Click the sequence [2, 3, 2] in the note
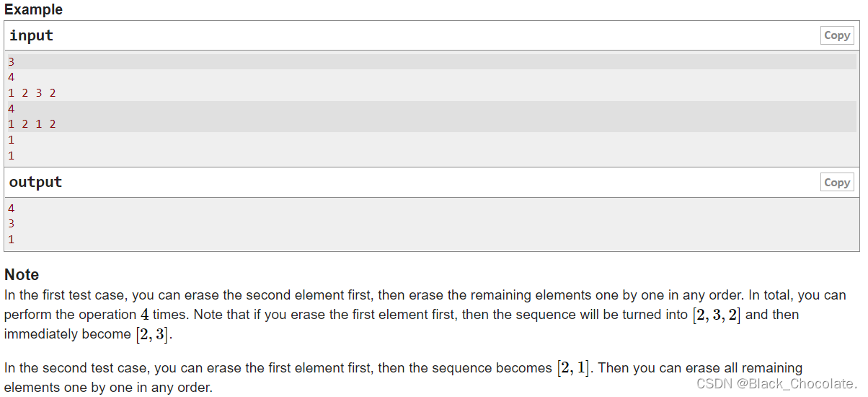 click(716, 315)
